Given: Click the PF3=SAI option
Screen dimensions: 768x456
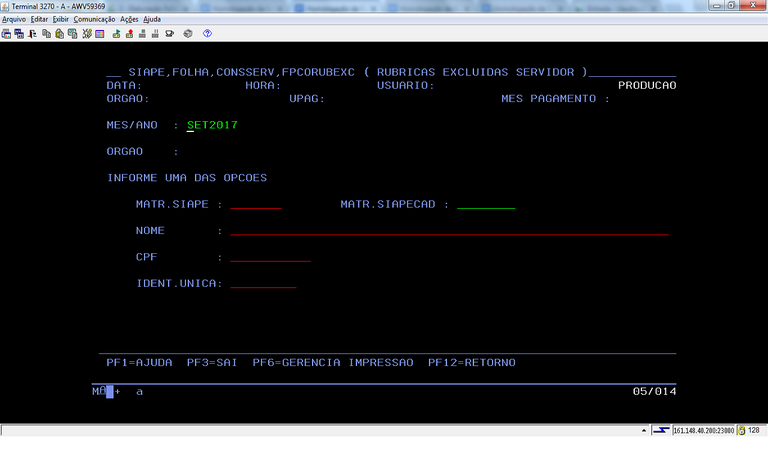Looking at the screenshot, I should pyautogui.click(x=211, y=362).
